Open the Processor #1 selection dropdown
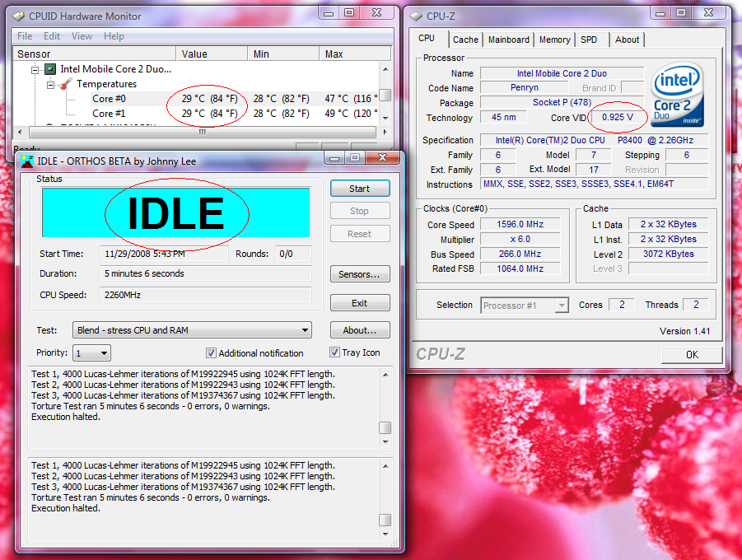Viewport: 742px width, 560px height. tap(524, 306)
